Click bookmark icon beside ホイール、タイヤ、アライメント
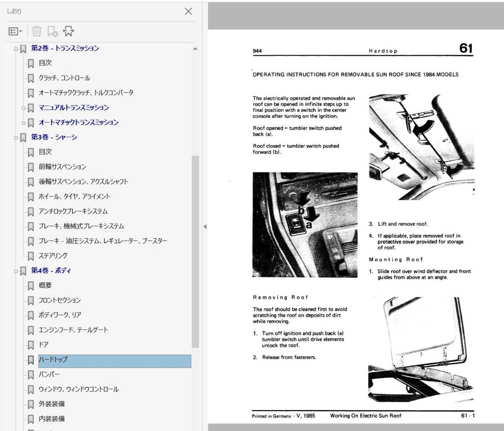This screenshot has width=504, height=431. (31, 197)
